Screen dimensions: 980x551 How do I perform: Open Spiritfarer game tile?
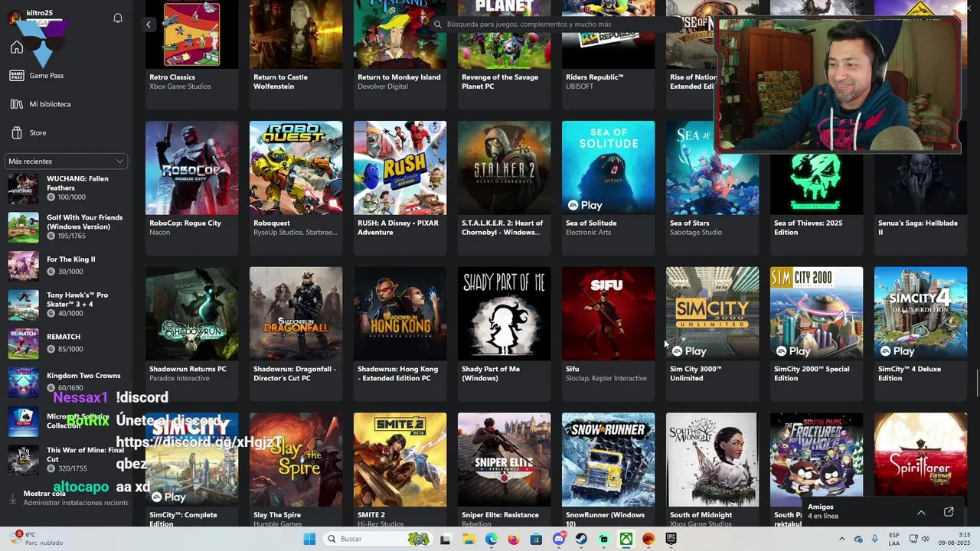tap(921, 455)
